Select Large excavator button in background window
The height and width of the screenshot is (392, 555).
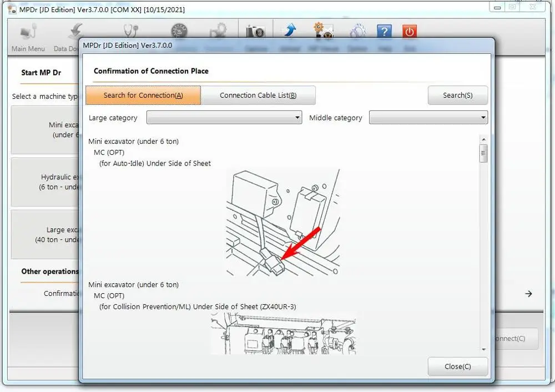[45, 234]
